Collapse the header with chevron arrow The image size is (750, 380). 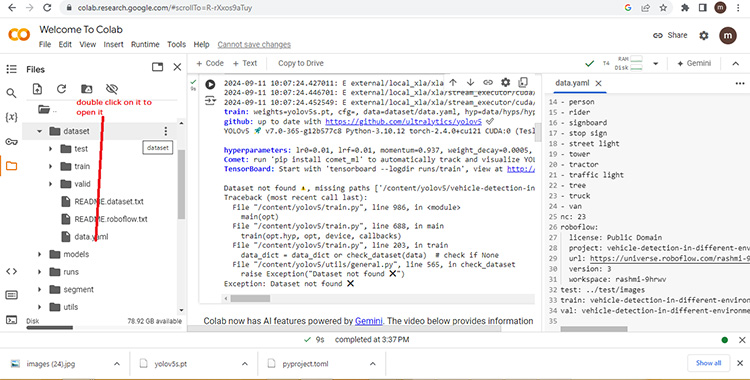tap(736, 63)
